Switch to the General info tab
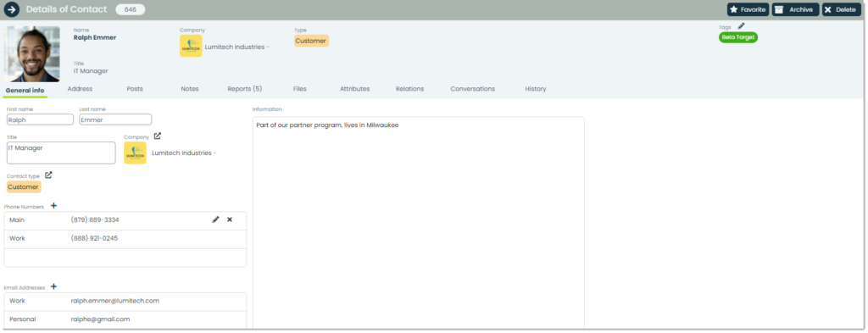This screenshot has width=868, height=333. coord(25,90)
